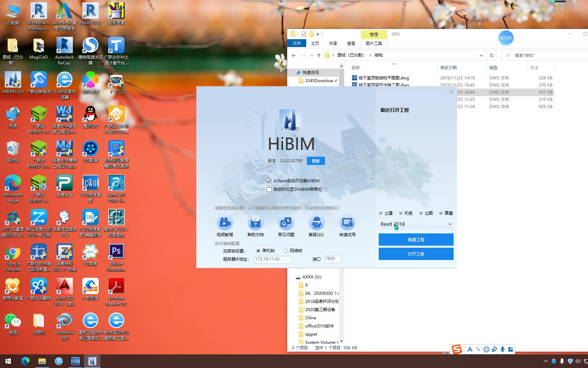Click 管理 contextual tab in Explorer
This screenshot has height=368, width=588.
(x=374, y=34)
